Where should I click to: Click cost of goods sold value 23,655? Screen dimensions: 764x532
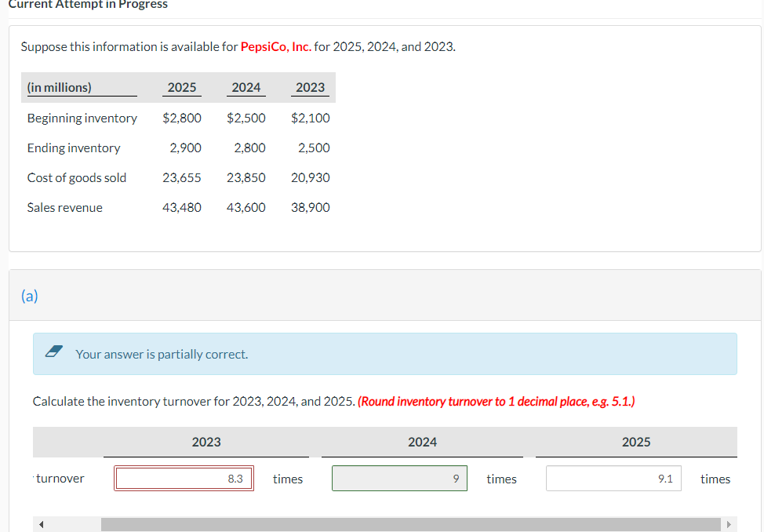point(182,177)
